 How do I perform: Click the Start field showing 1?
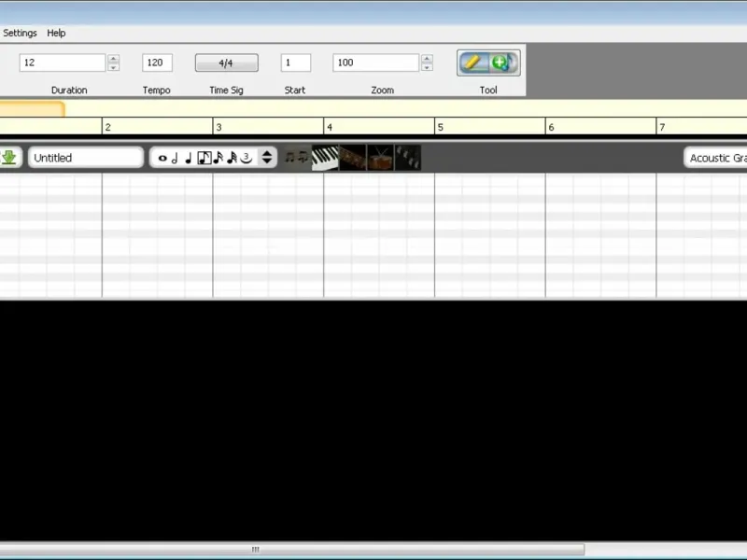pos(296,63)
